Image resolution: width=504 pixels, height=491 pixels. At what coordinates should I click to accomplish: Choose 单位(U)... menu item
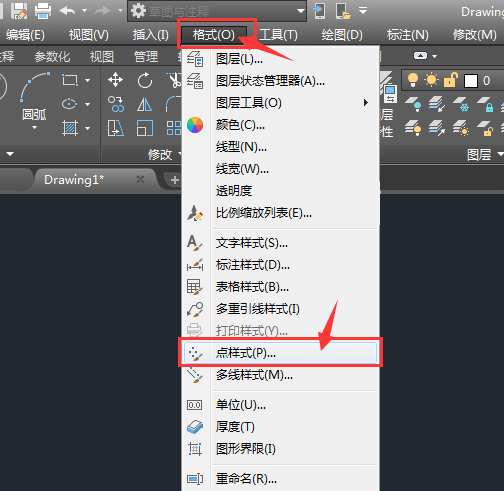click(280, 405)
